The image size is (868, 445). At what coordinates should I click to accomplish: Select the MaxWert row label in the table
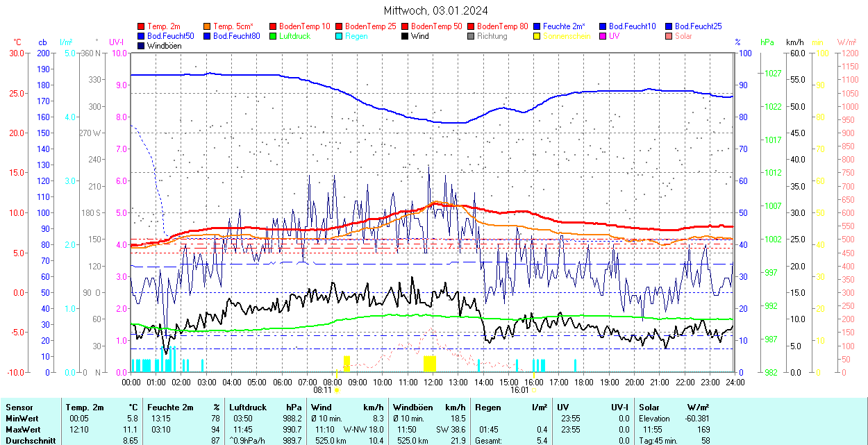click(x=22, y=430)
